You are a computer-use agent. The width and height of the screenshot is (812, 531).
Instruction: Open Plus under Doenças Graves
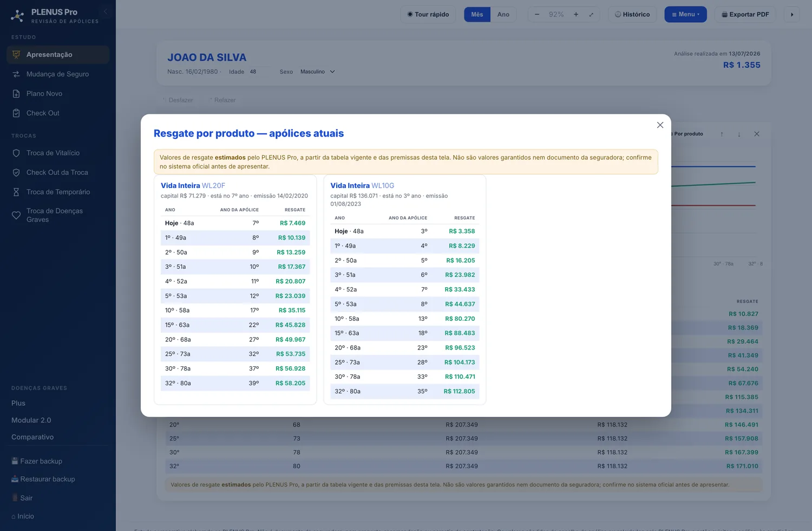(x=18, y=403)
